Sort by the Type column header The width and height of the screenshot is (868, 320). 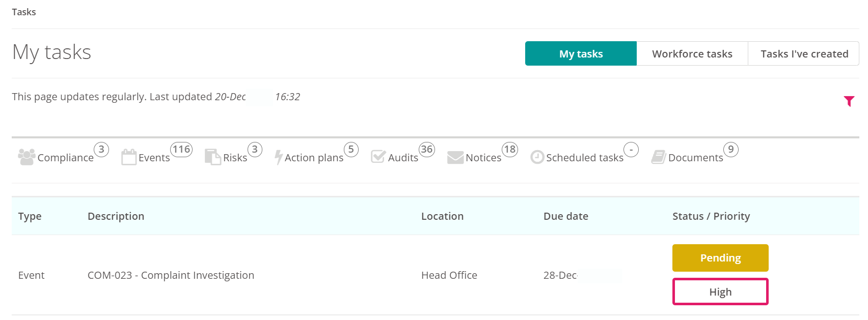[x=30, y=216]
